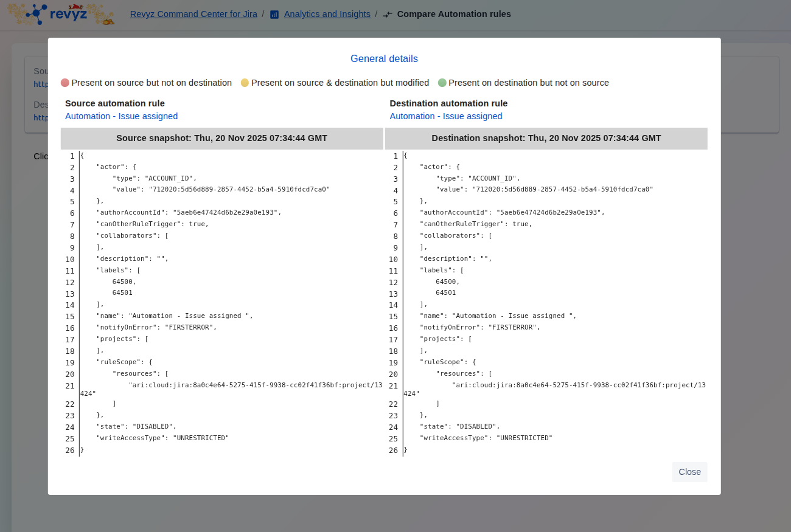Close the General details dialog
Viewport: 791px width, 532px height.
(x=689, y=472)
